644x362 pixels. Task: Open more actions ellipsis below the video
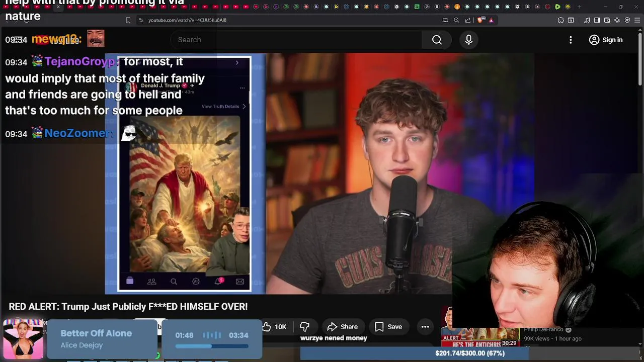pos(425,327)
